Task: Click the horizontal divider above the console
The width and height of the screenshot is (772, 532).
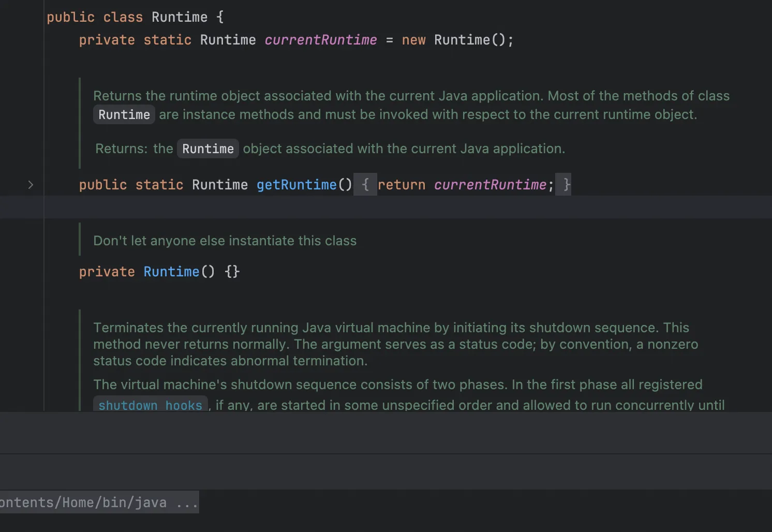Action: (x=386, y=454)
